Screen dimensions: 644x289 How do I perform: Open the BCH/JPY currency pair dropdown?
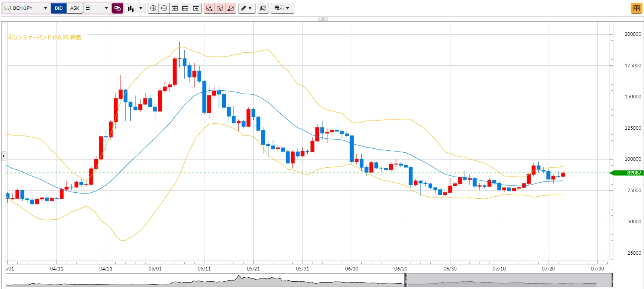(x=26, y=8)
